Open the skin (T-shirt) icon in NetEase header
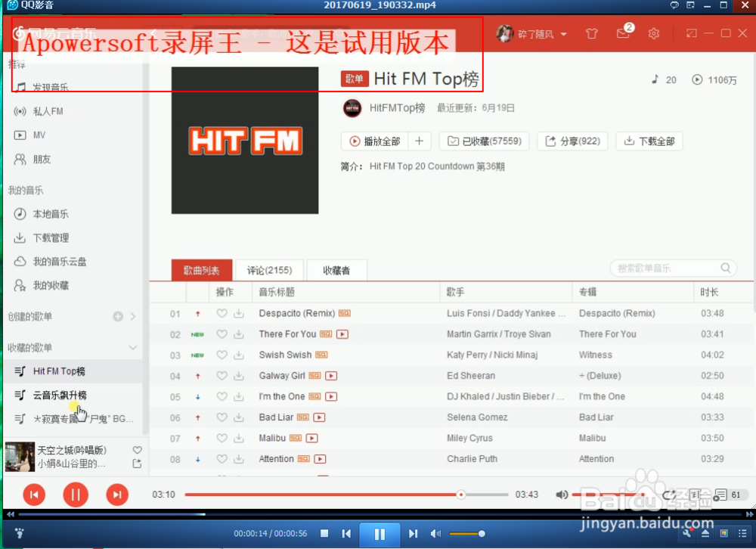 592,34
